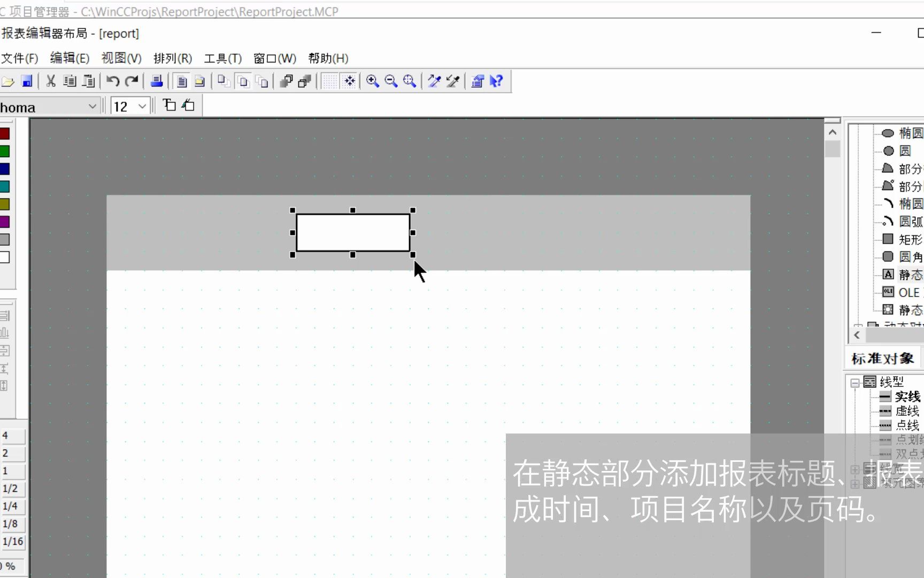Pick the dark blue color swatch
Viewport: 924px width, 578px height.
pos(5,169)
